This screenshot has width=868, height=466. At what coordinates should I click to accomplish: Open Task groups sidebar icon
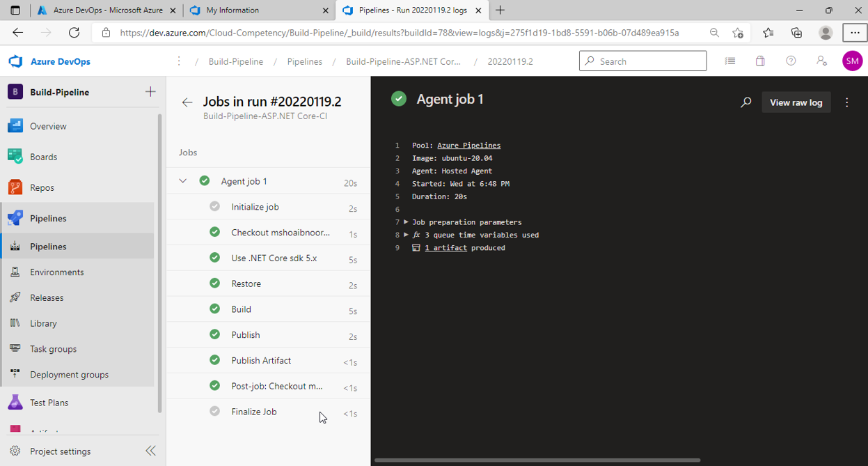pyautogui.click(x=15, y=348)
